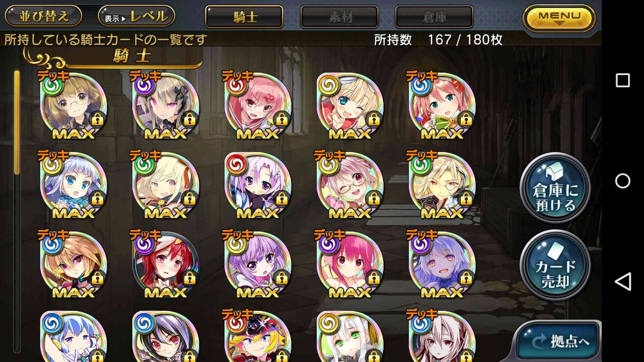Viewport: 644px width, 362px height.
Task: Open the 表示 レベル display dropdown
Action: point(137,16)
